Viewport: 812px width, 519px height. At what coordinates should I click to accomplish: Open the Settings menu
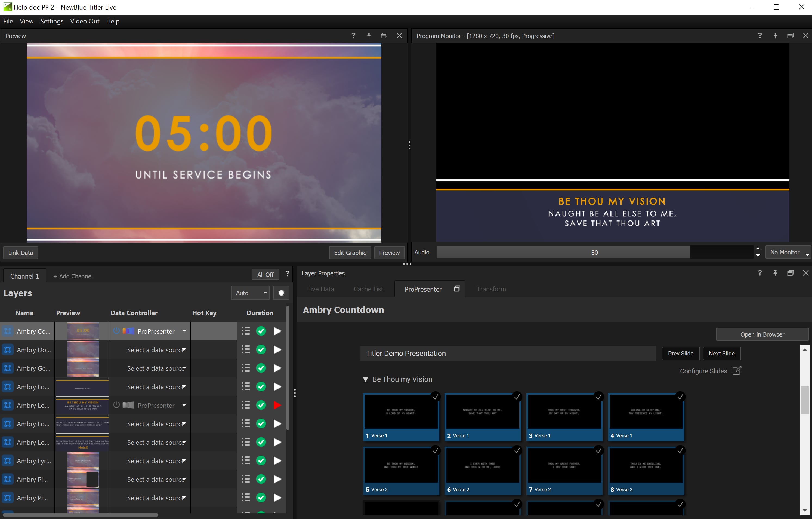(x=52, y=21)
